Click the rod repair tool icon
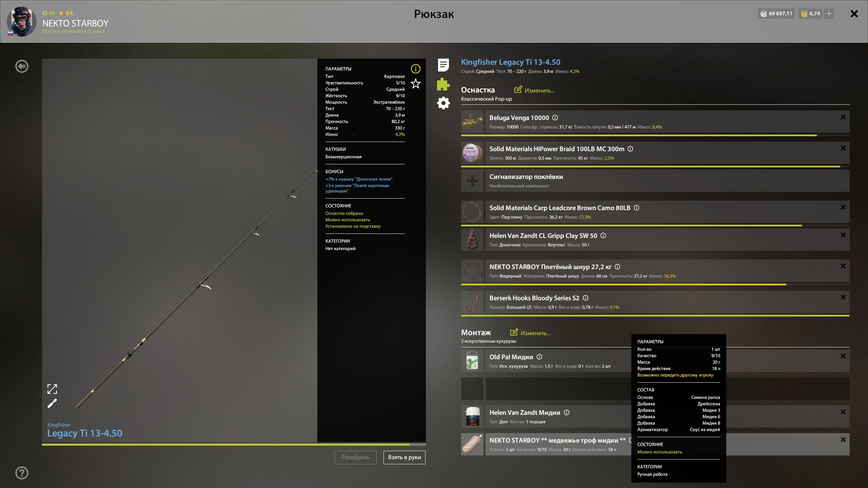This screenshot has width=868, height=488. (52, 403)
